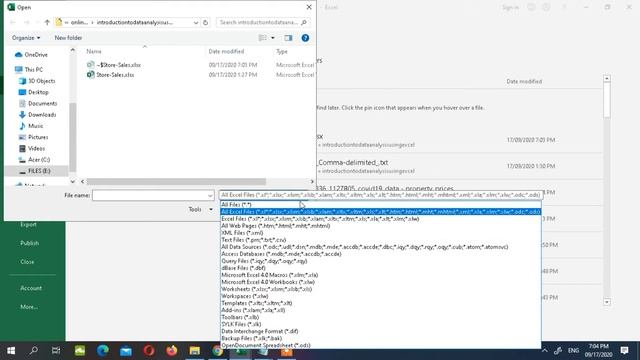Expand view options dropdown arrow
Viewport: 640px width, 360px height.
[x=273, y=38]
